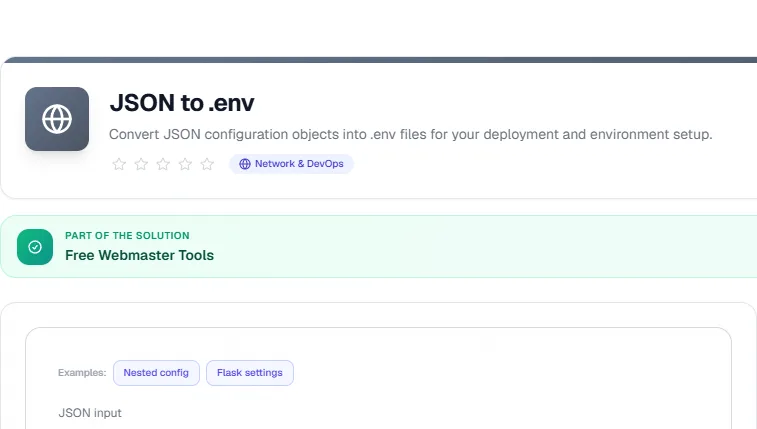The width and height of the screenshot is (757, 429).
Task: Click the tool description text
Action: [x=411, y=134]
